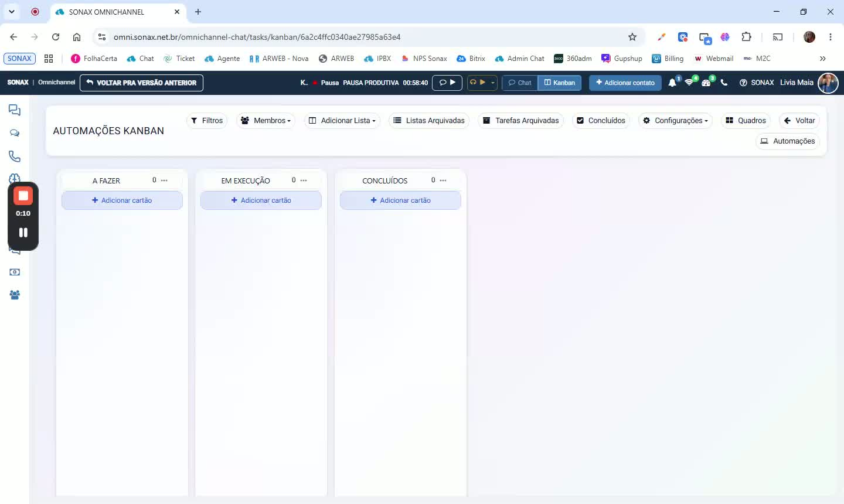Open the money bill icon in sidebar
The image size is (844, 504).
(15, 272)
